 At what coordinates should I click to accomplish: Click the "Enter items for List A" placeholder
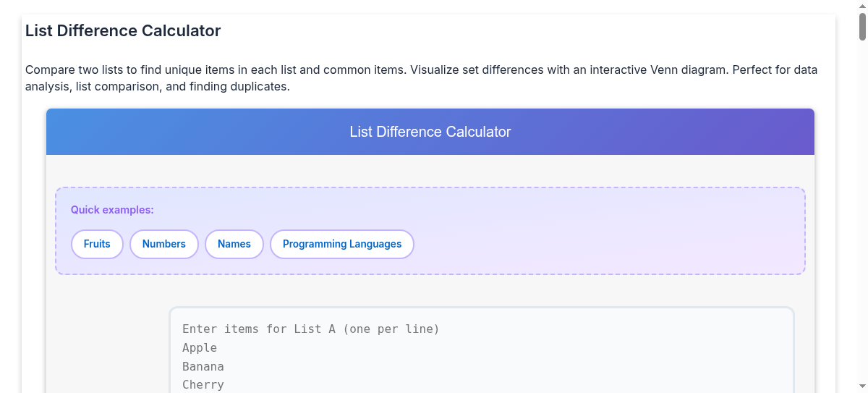[311, 329]
